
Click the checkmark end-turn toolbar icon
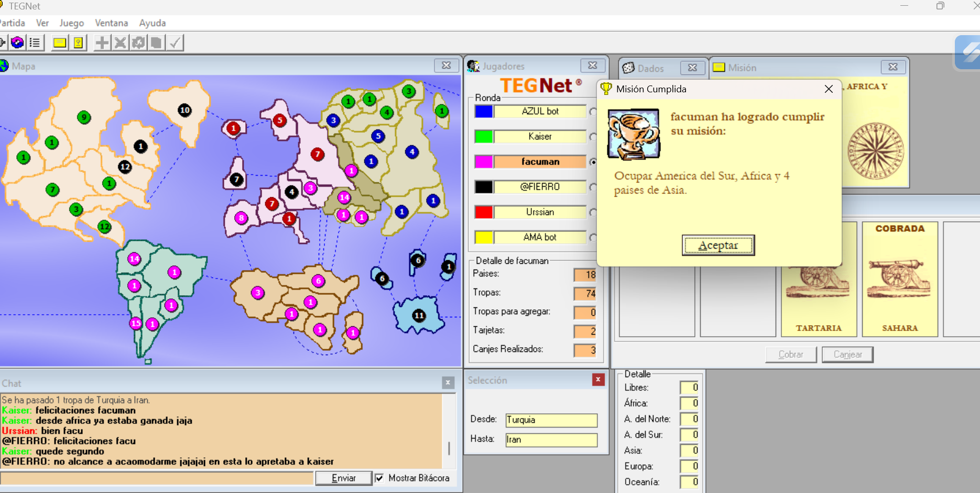175,42
